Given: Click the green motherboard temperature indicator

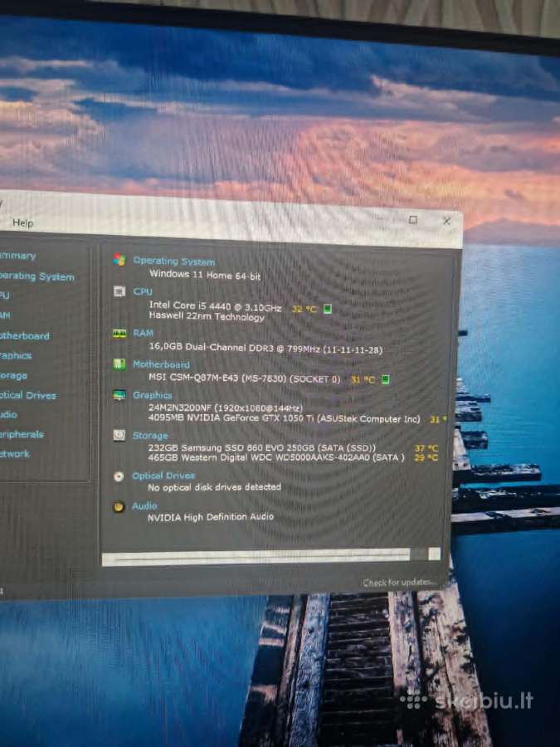Looking at the screenshot, I should (x=385, y=379).
